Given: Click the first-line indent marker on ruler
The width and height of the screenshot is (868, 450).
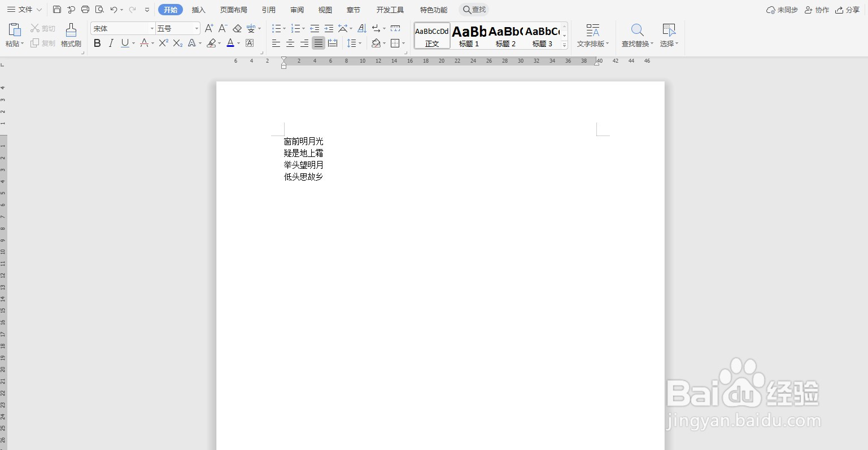Looking at the screenshot, I should tap(283, 59).
